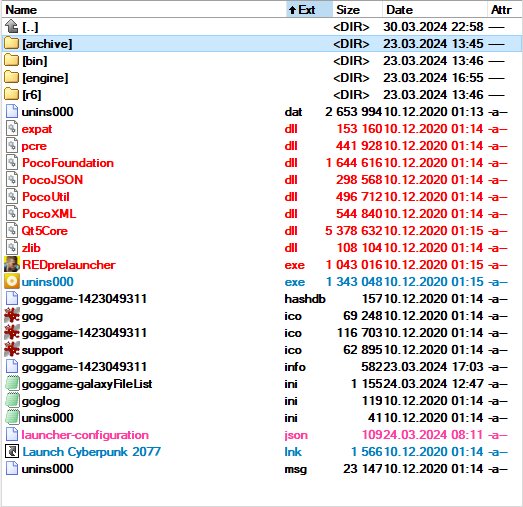This screenshot has height=507, width=523.
Task: Select the goggame-galaxyFileList file name
Action: pyautogui.click(x=87, y=384)
